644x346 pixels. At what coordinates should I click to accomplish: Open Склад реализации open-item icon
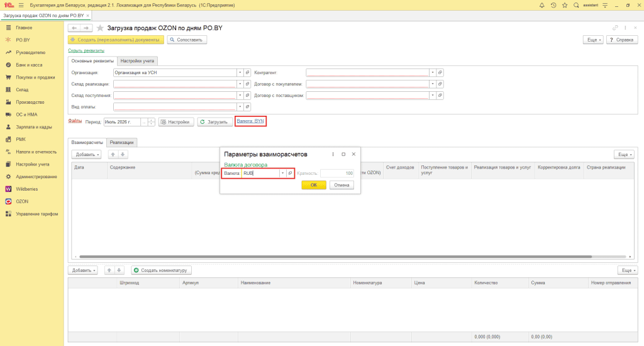(x=247, y=84)
